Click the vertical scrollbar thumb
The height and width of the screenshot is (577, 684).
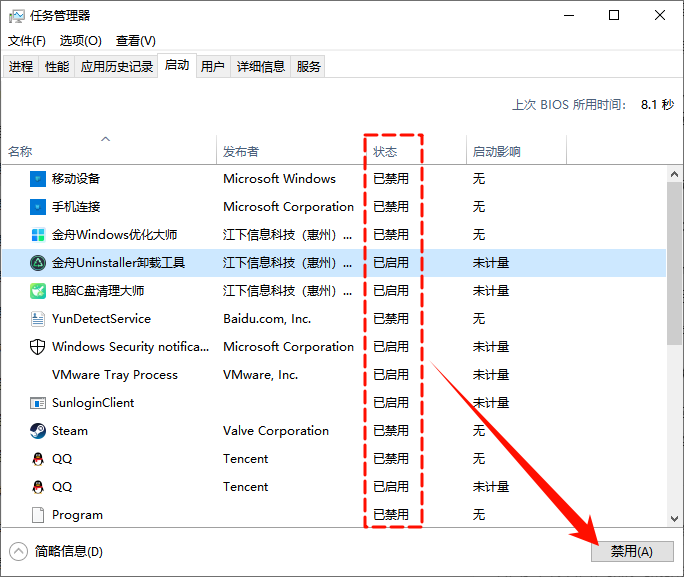674,263
